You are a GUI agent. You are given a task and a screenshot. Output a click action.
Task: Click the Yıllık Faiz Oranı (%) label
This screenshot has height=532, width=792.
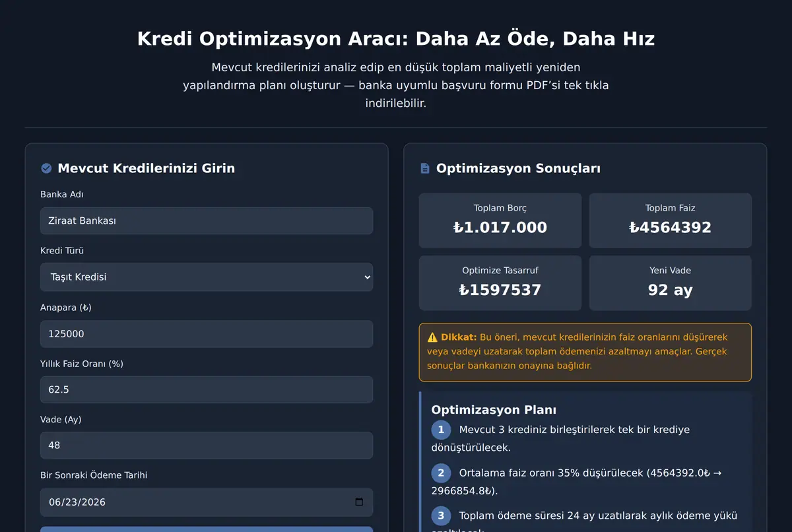pos(82,364)
